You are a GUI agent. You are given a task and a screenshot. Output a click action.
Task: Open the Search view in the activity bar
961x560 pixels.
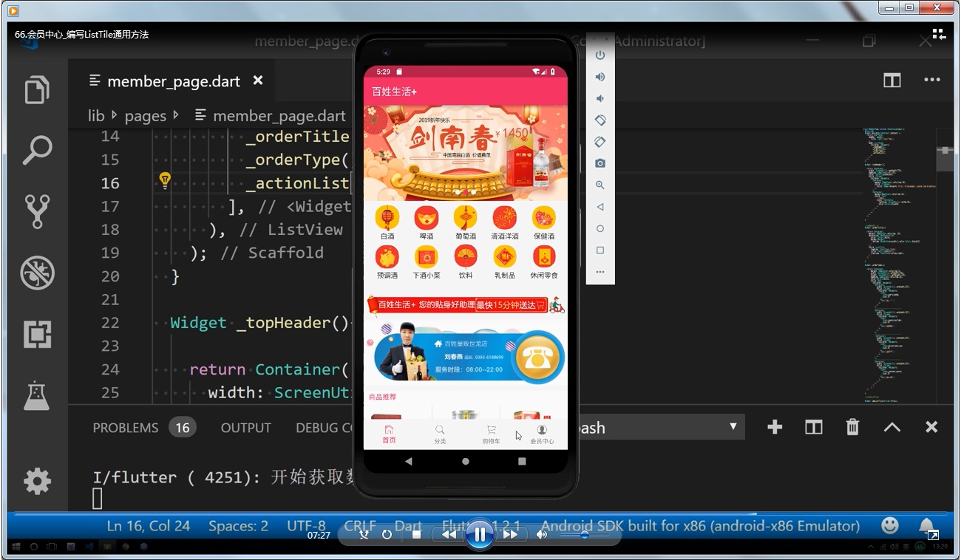point(37,150)
